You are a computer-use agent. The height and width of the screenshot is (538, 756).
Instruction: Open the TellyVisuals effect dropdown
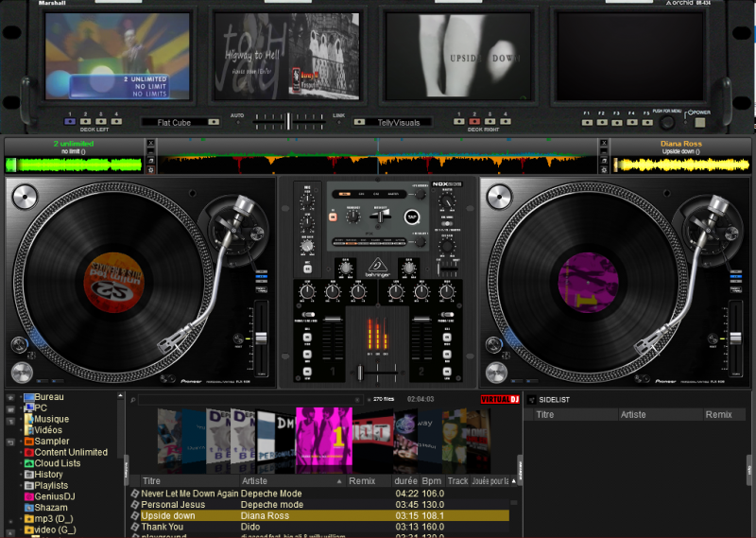397,122
